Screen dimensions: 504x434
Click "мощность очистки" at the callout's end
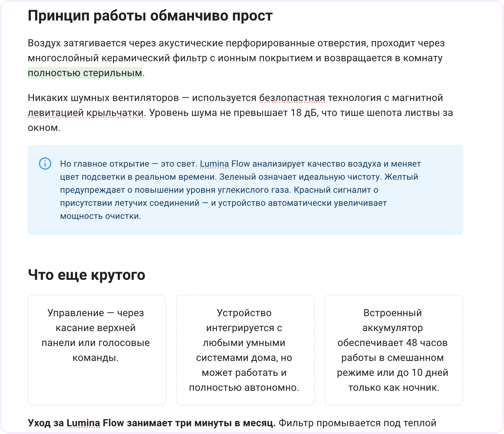tap(100, 216)
